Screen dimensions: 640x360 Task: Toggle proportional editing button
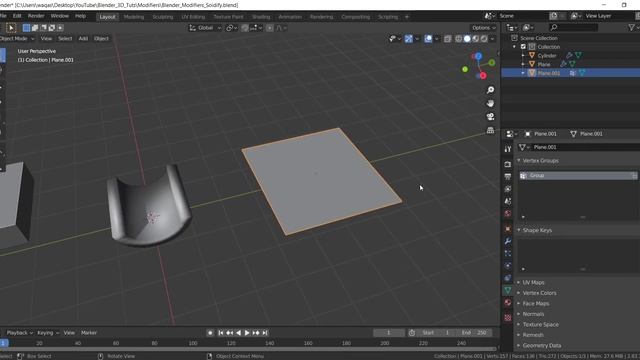click(270, 28)
